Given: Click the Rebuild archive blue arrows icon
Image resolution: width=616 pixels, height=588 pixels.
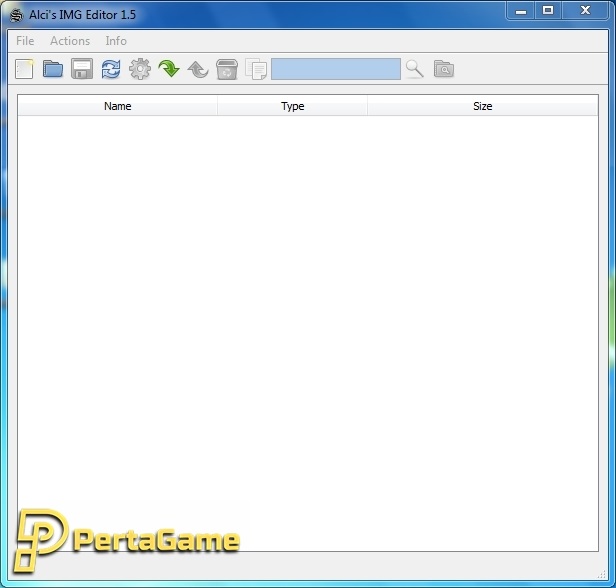Looking at the screenshot, I should click(x=111, y=69).
